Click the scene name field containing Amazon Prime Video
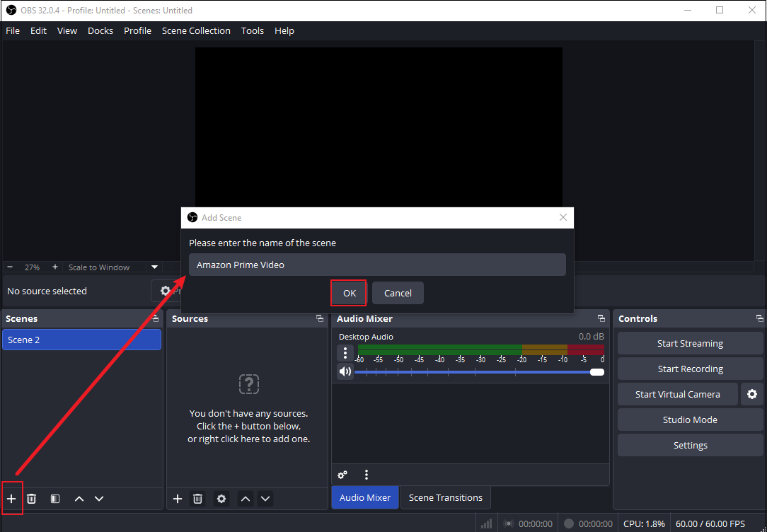 pyautogui.click(x=377, y=264)
